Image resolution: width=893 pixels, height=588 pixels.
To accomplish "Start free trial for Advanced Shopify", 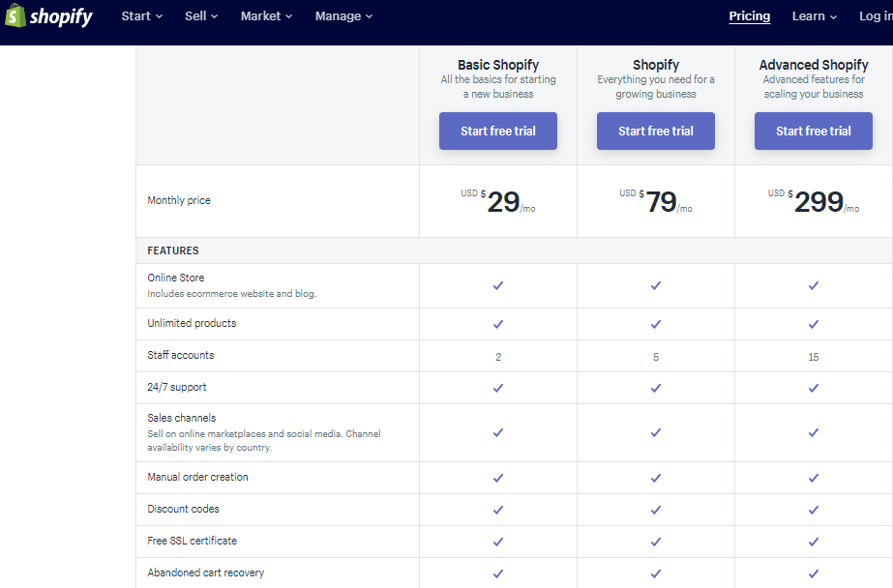I will tap(814, 132).
